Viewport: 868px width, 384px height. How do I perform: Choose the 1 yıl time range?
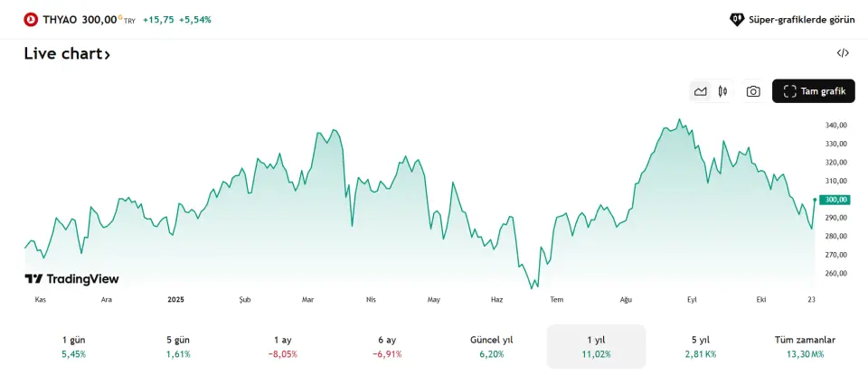coord(596,346)
